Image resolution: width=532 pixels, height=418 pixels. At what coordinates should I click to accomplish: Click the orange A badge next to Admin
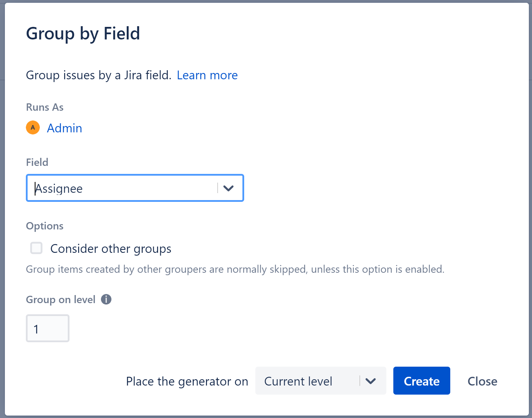[x=32, y=128]
